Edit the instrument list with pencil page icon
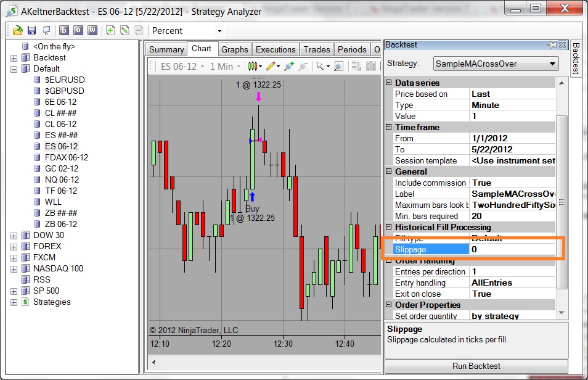 pyautogui.click(x=125, y=30)
